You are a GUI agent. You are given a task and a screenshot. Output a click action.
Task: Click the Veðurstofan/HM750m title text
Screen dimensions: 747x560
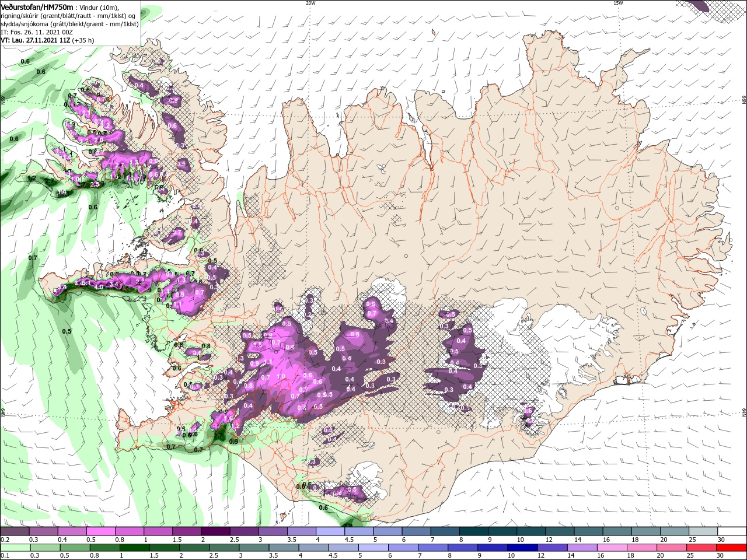[x=37, y=7]
